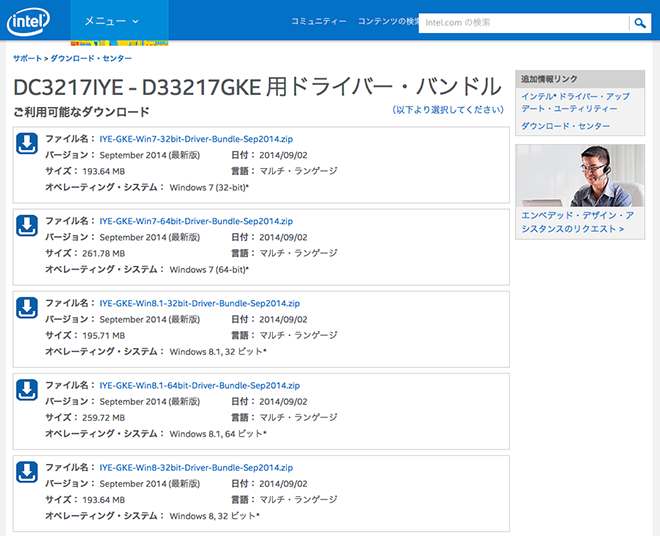
Task: Open エンベデッド・デザイン・アシスタンスのリクエスト link
Action: point(578,222)
